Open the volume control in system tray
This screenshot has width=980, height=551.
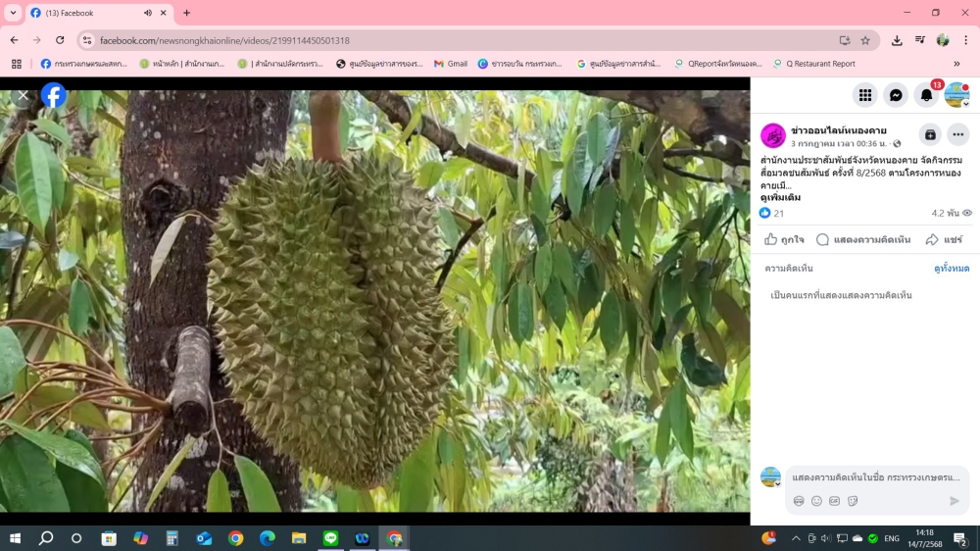coord(826,538)
